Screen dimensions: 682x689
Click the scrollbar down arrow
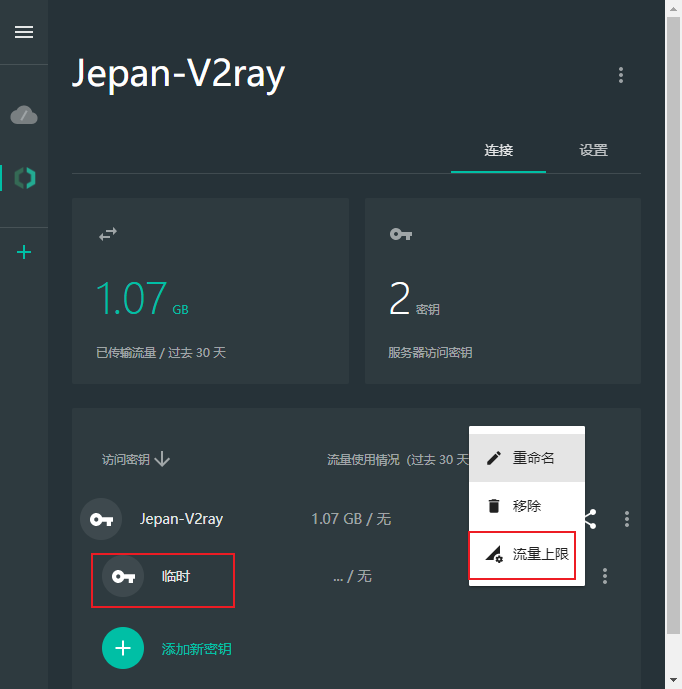pos(673,681)
